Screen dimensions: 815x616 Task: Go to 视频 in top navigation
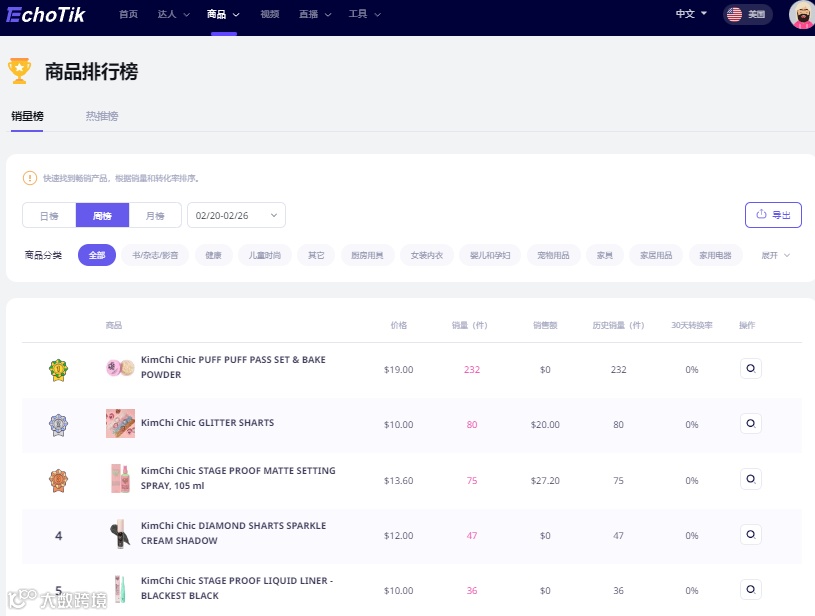click(270, 15)
